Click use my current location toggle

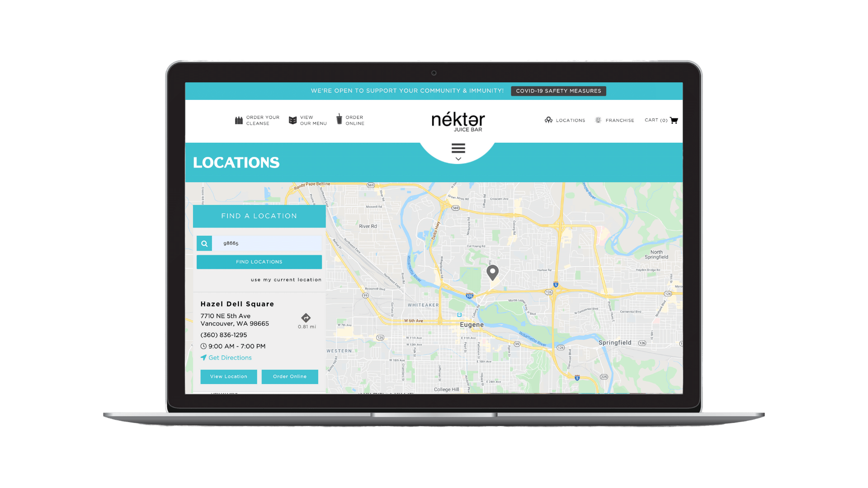tap(286, 279)
